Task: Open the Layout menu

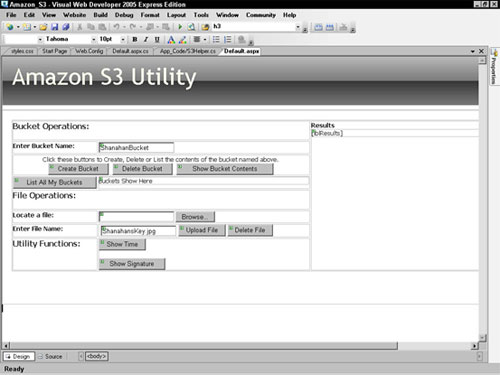Action: [176, 15]
